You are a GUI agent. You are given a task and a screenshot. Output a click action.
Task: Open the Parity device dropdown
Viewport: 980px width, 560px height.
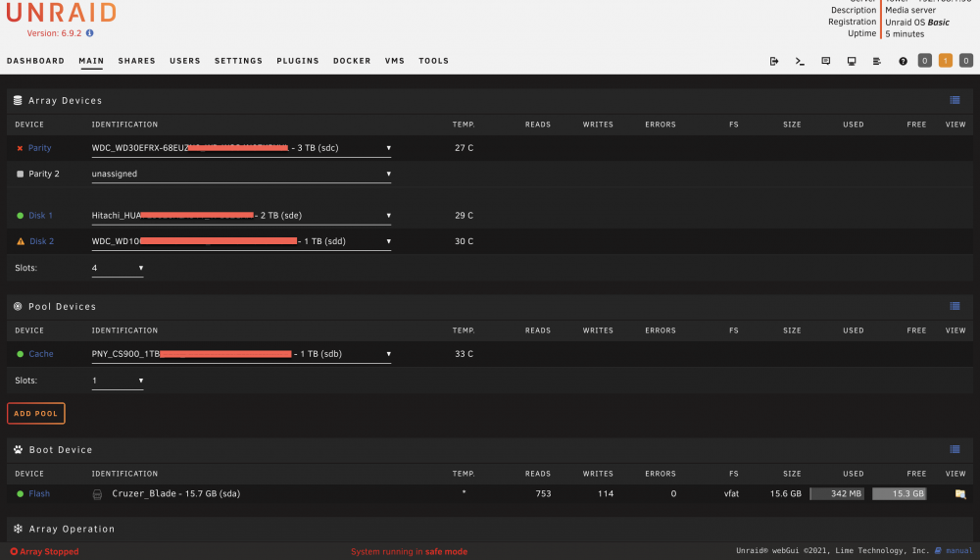241,148
